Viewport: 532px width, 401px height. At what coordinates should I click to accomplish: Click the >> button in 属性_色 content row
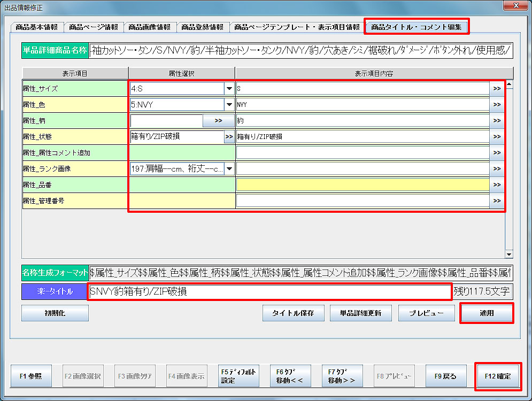pos(497,105)
